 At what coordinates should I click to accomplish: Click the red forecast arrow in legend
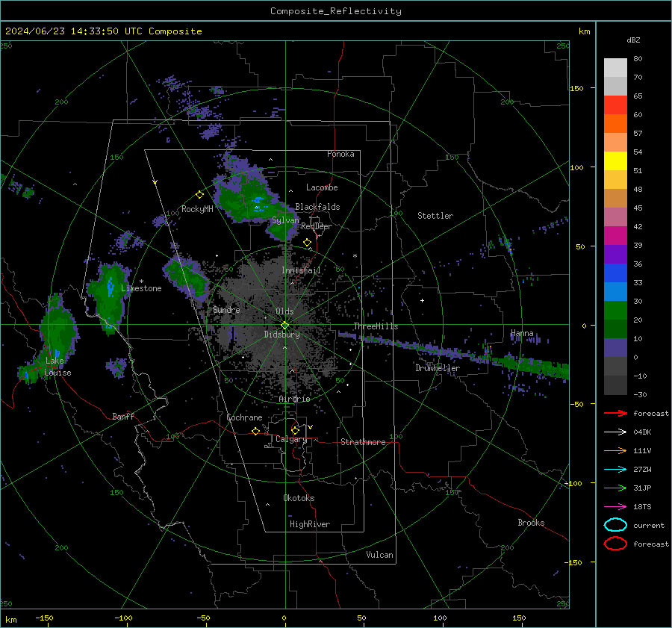(x=615, y=413)
